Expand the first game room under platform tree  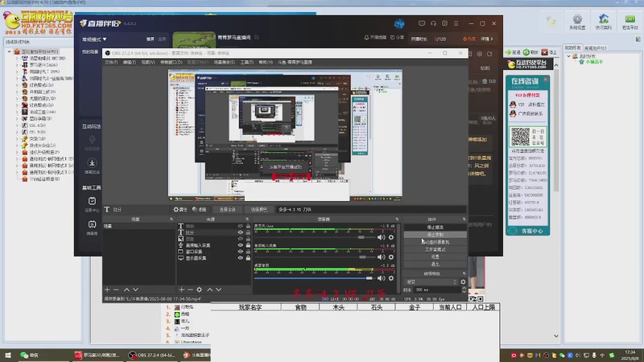(17, 58)
